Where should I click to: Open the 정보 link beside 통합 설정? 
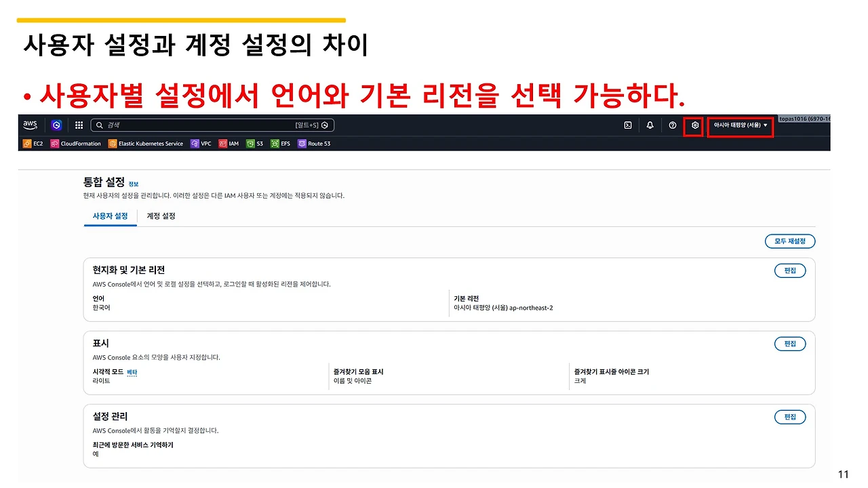coord(133,183)
